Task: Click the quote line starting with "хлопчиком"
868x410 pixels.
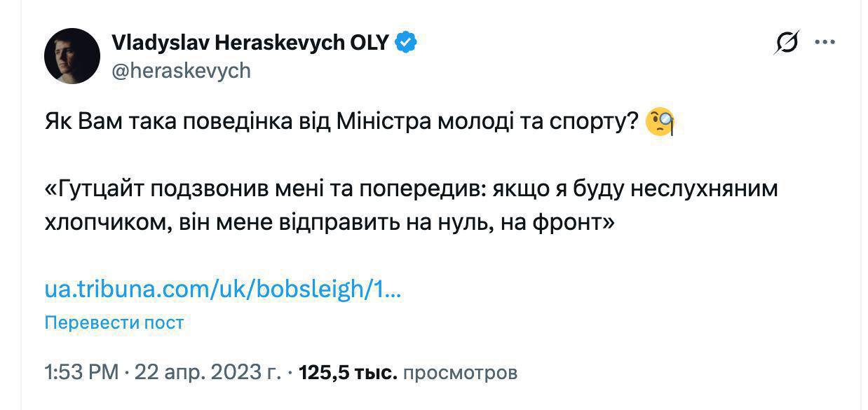Action: (330, 222)
